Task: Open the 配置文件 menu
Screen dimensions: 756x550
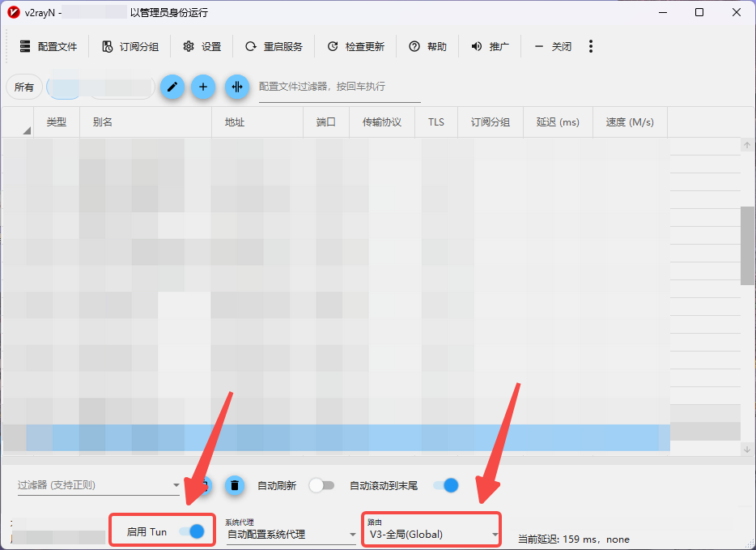Action: tap(49, 46)
